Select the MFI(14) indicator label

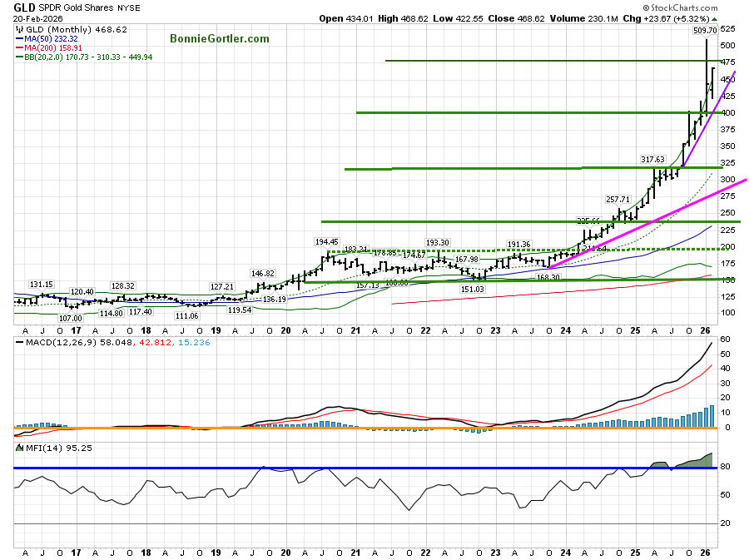click(x=36, y=447)
